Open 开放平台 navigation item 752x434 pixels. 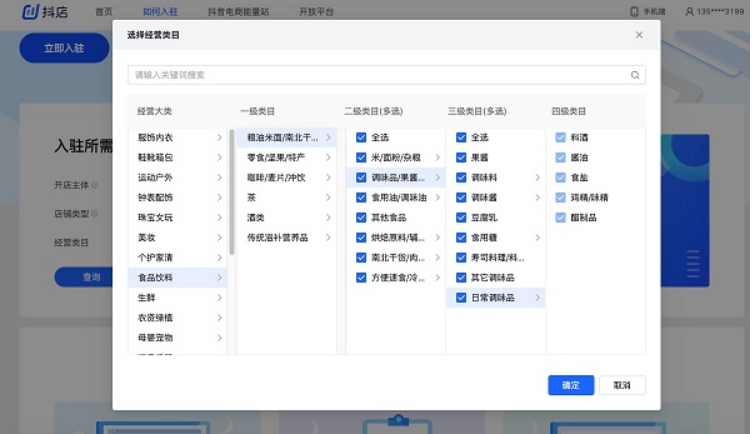(x=316, y=12)
